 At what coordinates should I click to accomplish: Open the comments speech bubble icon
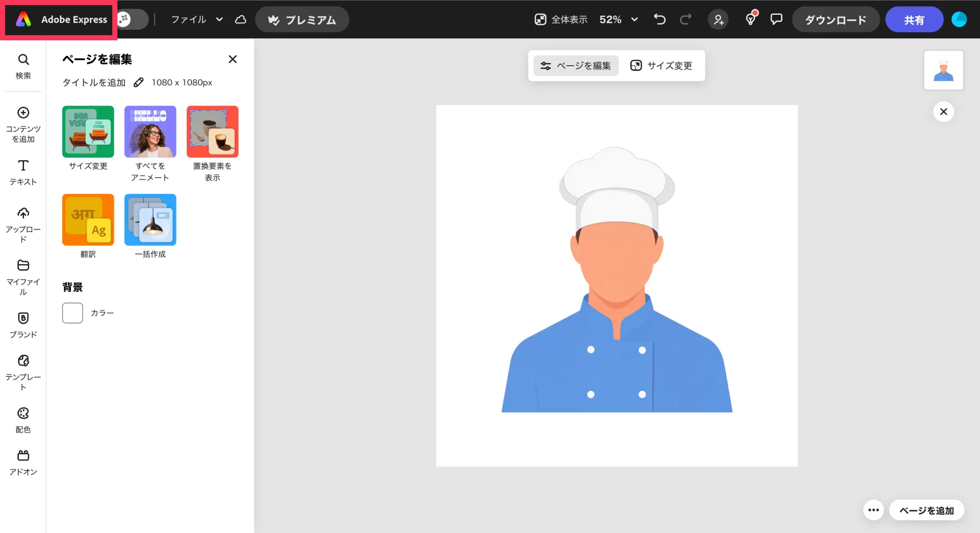776,19
